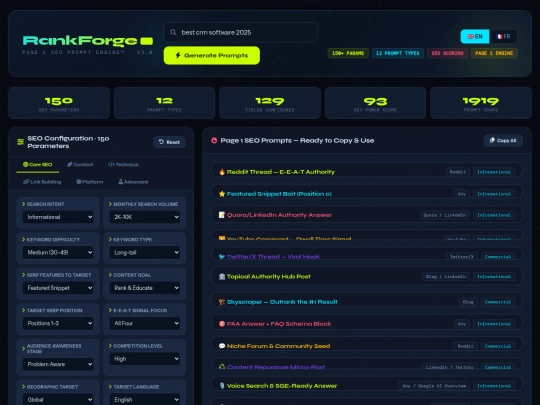The height and width of the screenshot is (405, 540).
Task: Open the Target SERP Position dropdown
Action: [x=58, y=323]
